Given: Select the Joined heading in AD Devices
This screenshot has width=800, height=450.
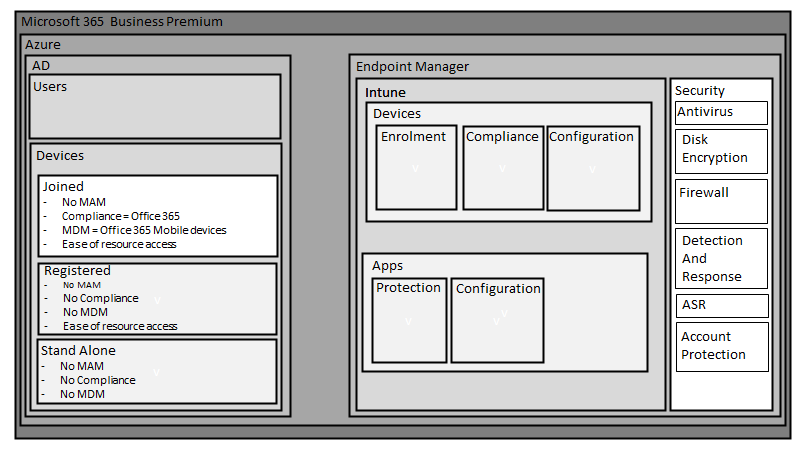Looking at the screenshot, I should (x=63, y=186).
